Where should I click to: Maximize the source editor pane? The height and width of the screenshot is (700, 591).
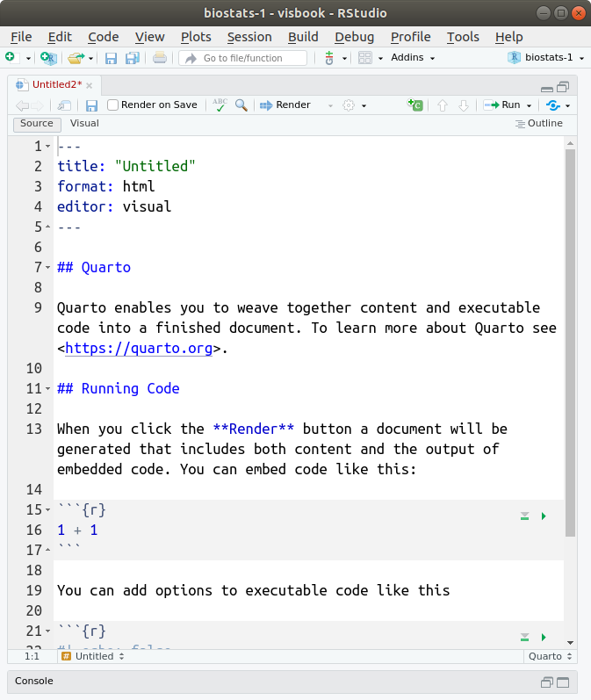(564, 87)
